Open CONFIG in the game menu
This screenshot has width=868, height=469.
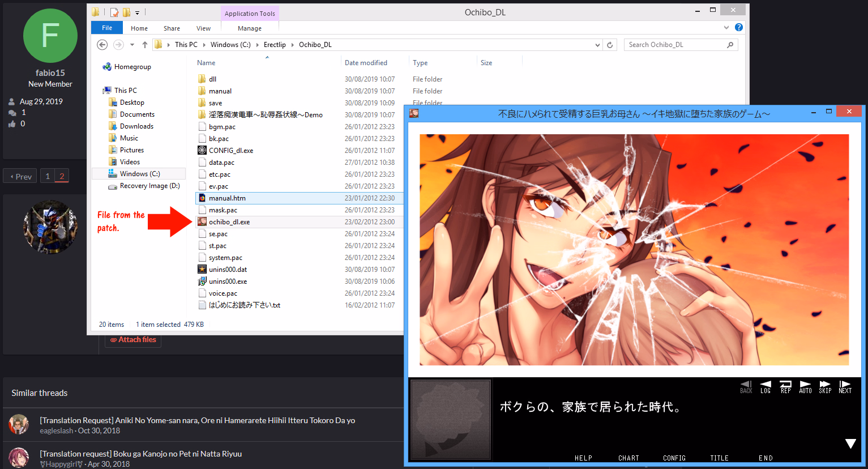point(674,458)
